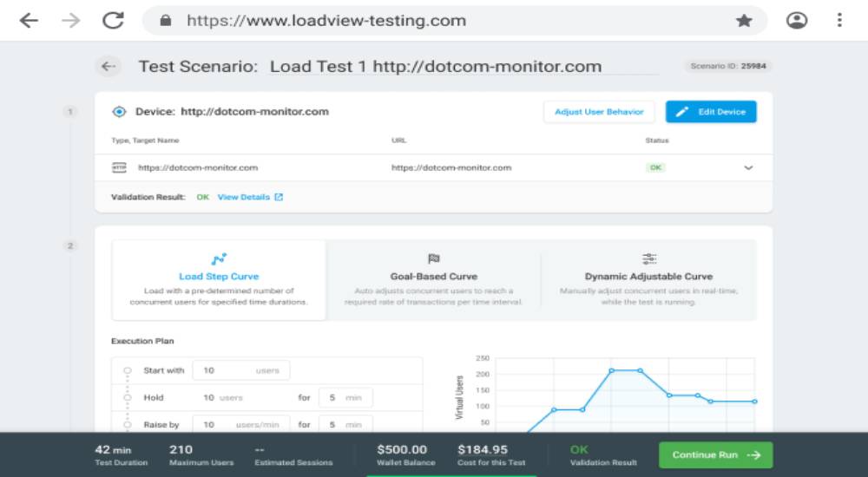Click the Load Step Curve icon
Image resolution: width=868 pixels, height=477 pixels.
point(219,259)
